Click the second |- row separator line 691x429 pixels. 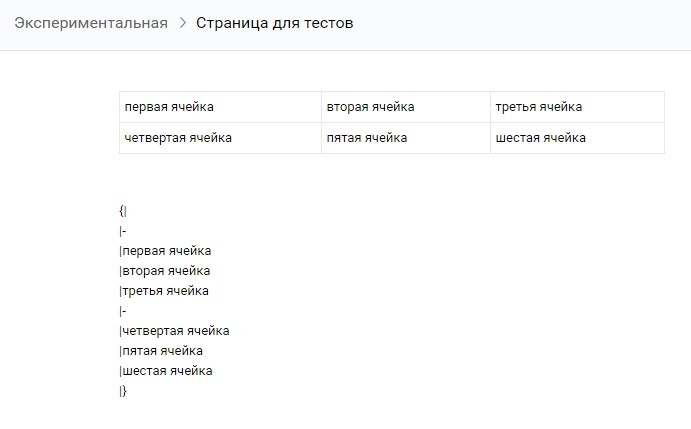click(123, 311)
